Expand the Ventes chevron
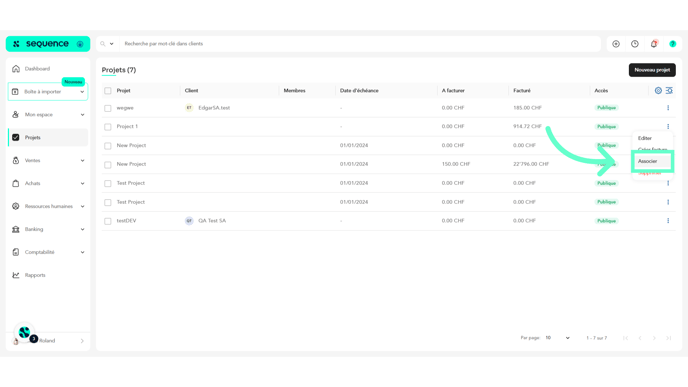Viewport: 688px width, 387px height. pos(82,161)
